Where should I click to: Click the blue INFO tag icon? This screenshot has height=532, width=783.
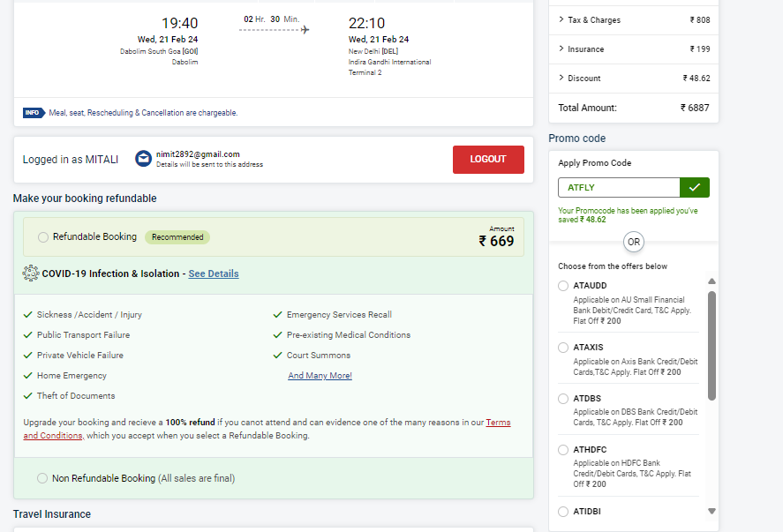(34, 113)
